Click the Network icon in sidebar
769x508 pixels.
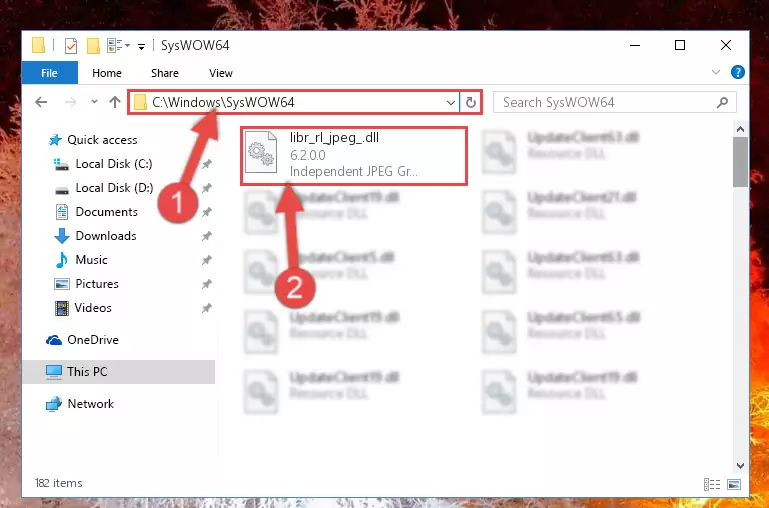53,404
